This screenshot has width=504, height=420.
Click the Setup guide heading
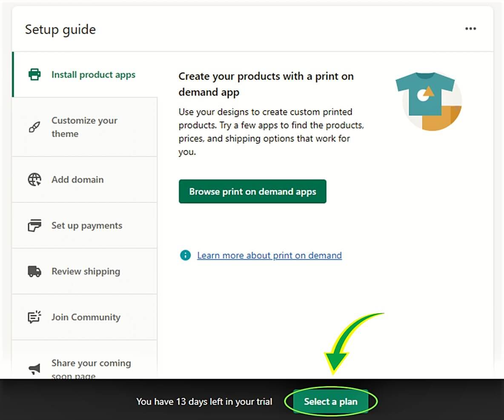pyautogui.click(x=60, y=29)
